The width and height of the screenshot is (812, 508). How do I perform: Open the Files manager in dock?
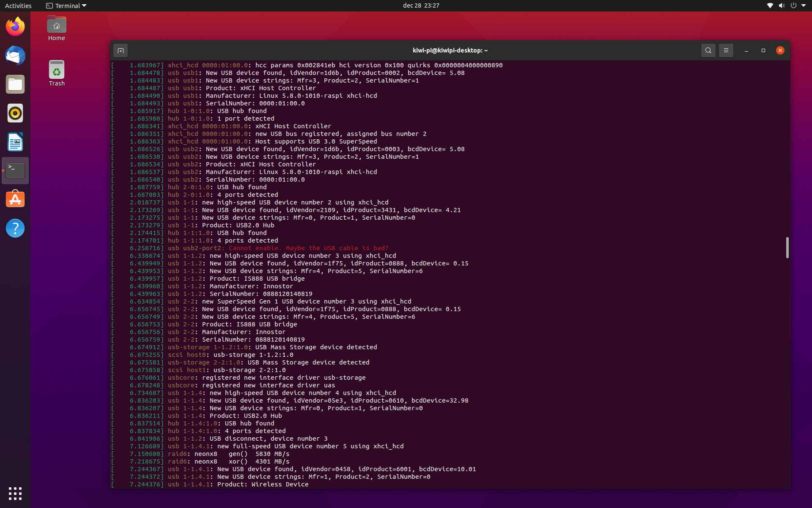(x=15, y=85)
